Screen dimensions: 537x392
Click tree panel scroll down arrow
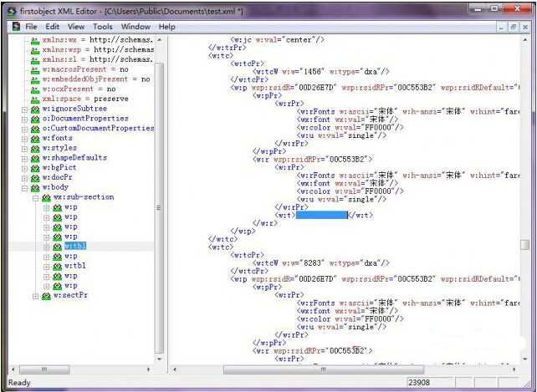(161, 359)
